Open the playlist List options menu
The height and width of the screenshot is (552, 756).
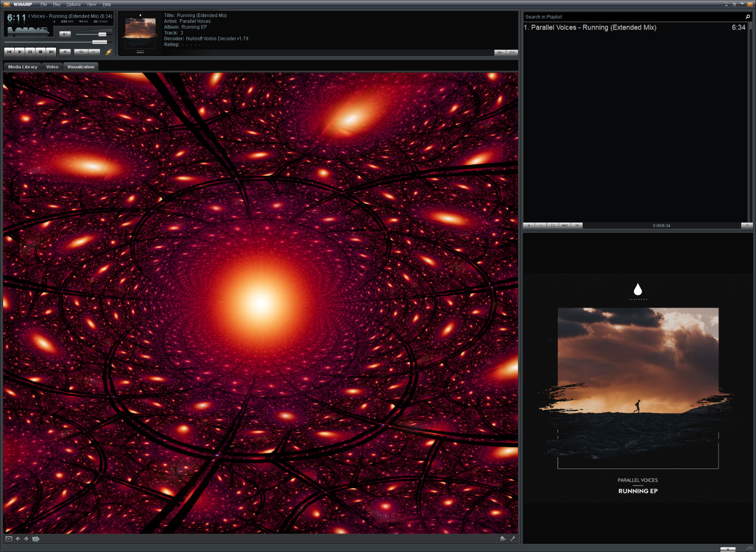tap(577, 226)
